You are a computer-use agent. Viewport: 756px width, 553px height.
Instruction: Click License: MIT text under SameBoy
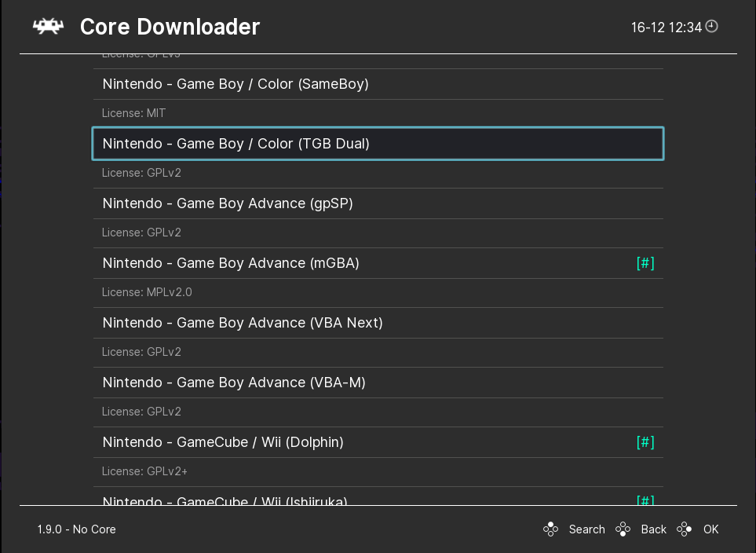(133, 113)
